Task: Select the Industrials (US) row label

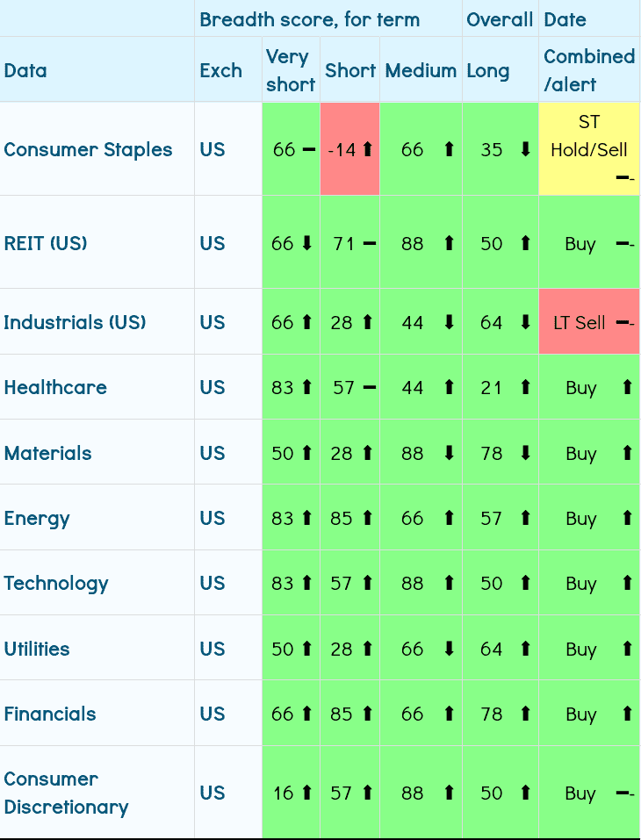Action: (75, 322)
